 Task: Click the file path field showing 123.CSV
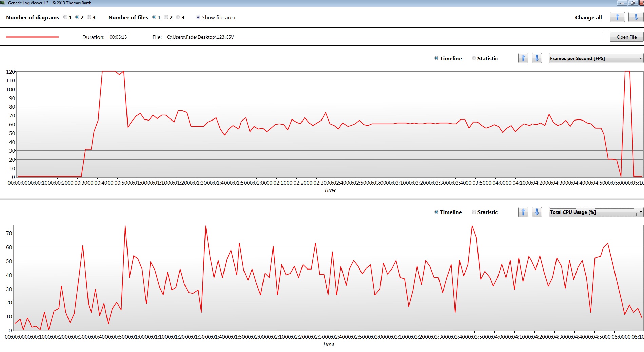pos(384,37)
